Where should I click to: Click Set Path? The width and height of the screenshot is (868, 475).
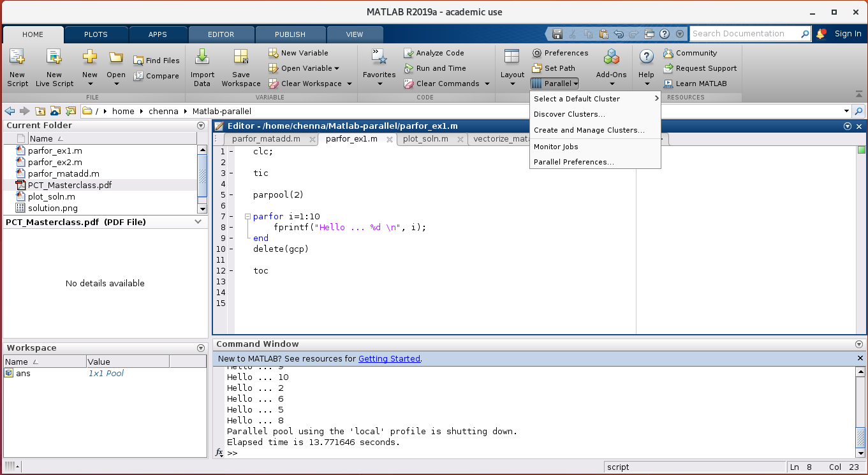pyautogui.click(x=554, y=68)
